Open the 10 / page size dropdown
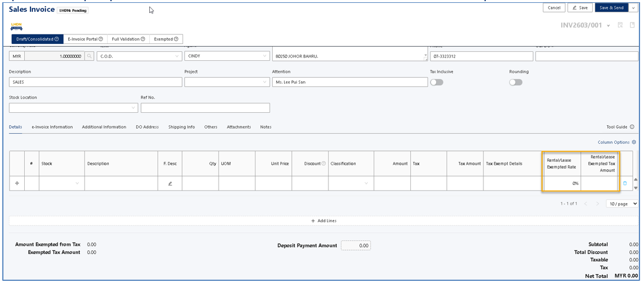This screenshot has width=644, height=282. pos(621,203)
